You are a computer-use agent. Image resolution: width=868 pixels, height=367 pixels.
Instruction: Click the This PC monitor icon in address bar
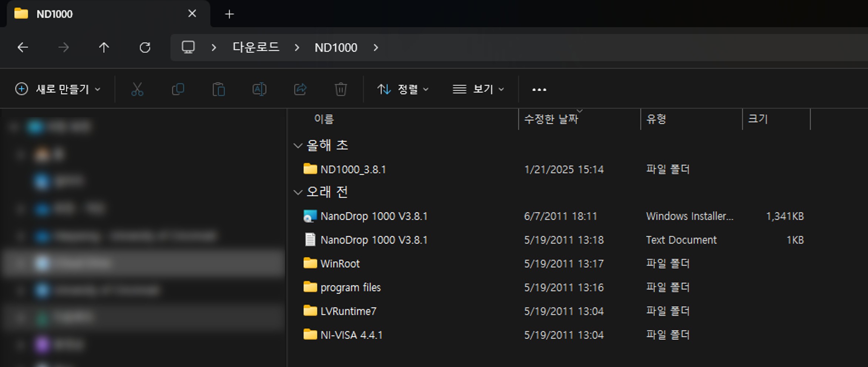[x=188, y=47]
